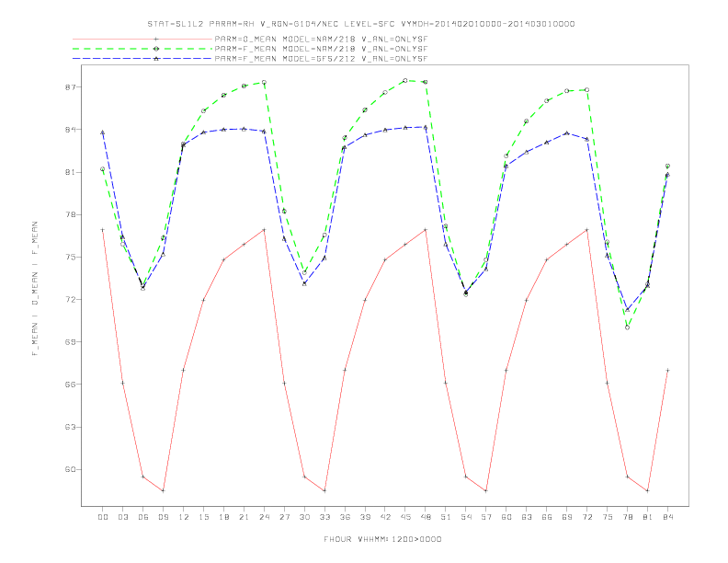The height and width of the screenshot is (563, 728).
Task: Click the x-axis tick label 18
Action: [223, 517]
